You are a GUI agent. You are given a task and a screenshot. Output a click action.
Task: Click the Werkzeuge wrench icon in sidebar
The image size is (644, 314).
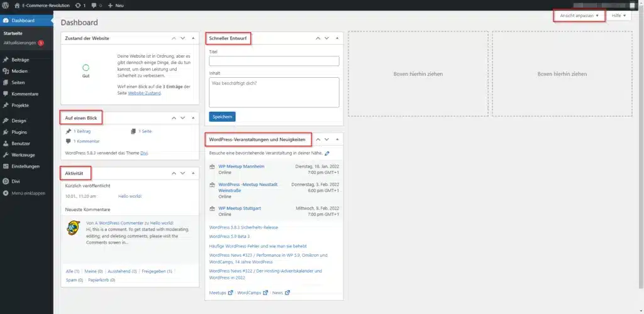5,155
